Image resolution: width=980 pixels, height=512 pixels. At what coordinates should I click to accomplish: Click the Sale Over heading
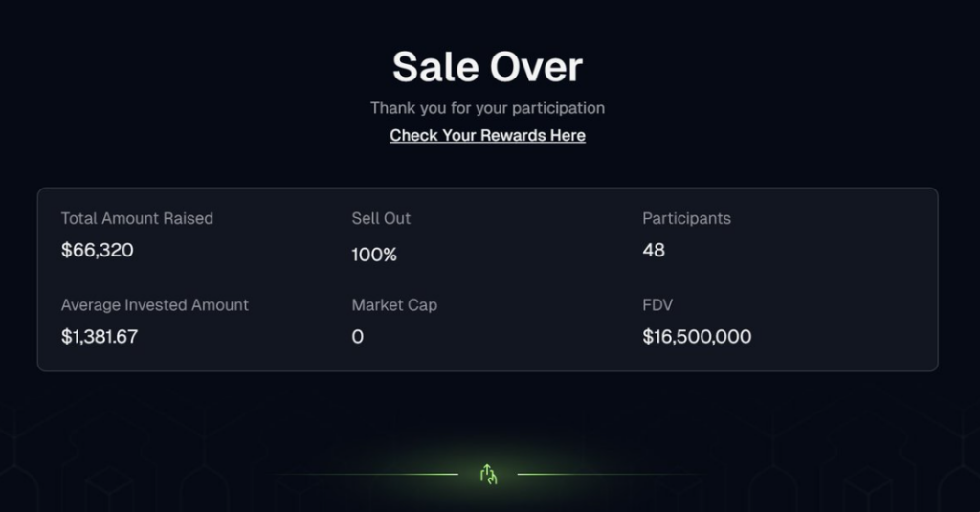tap(487, 67)
